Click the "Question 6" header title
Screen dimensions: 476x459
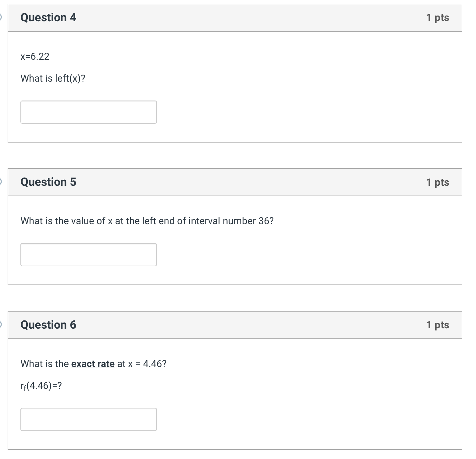point(48,325)
